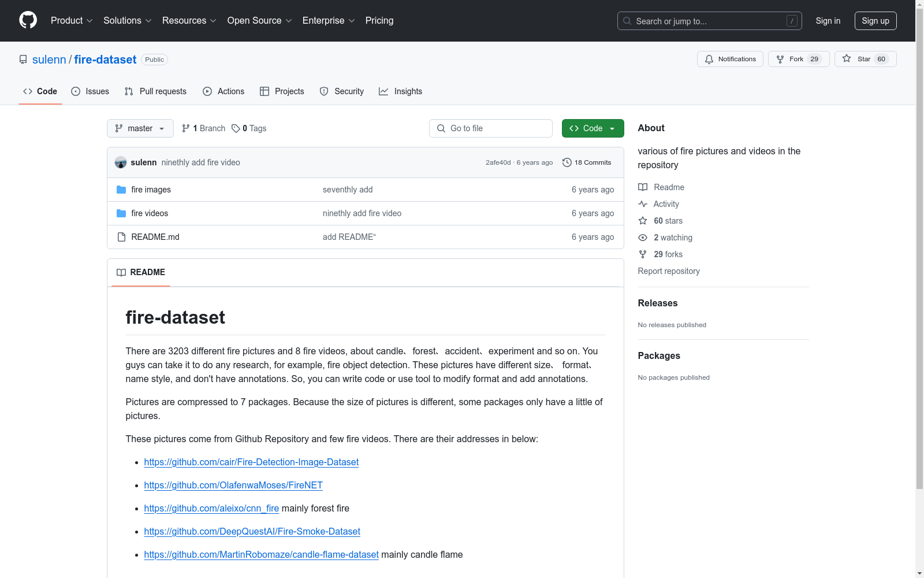Go to the Pull requests tab
This screenshot has width=924, height=578.
[155, 91]
